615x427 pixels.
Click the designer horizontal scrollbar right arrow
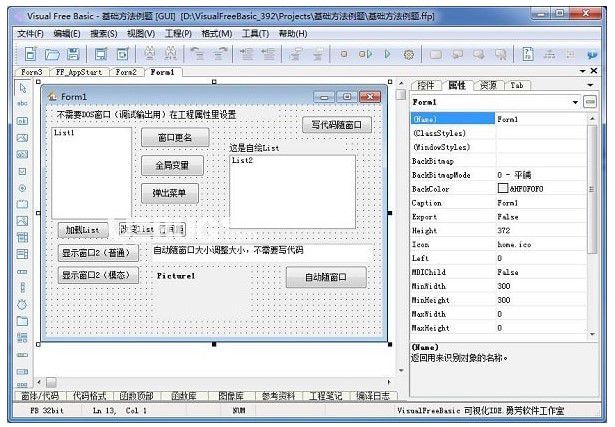tap(389, 382)
